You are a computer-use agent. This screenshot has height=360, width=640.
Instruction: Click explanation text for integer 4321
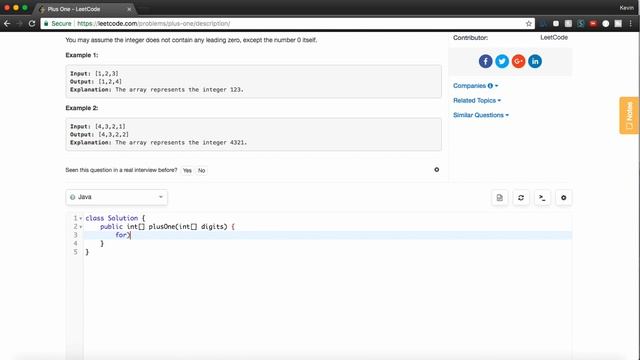[158, 142]
